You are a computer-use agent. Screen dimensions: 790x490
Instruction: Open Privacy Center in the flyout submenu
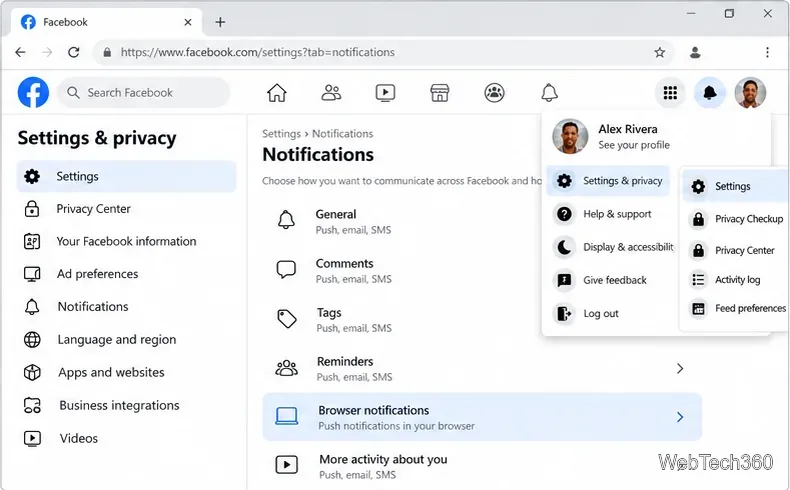click(x=736, y=250)
